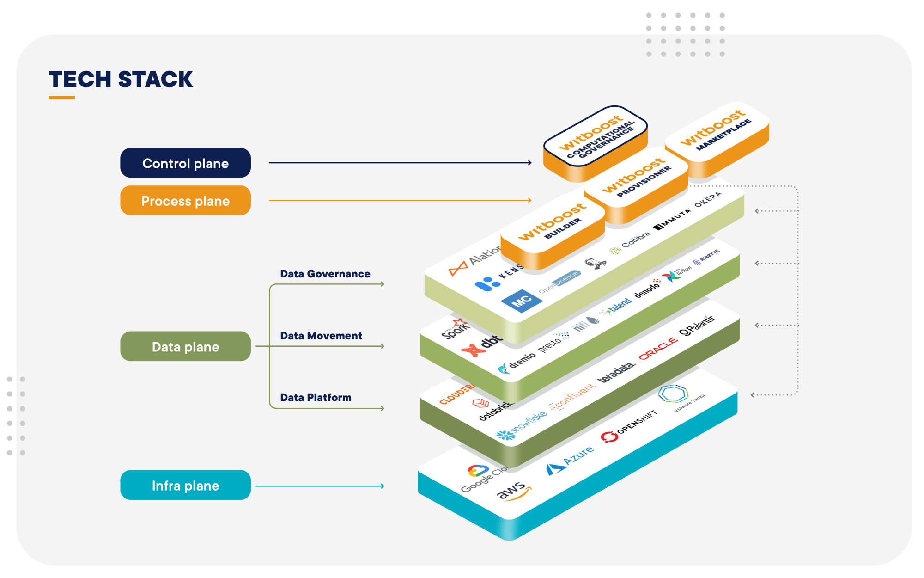Click the Apache Spark logo

(456, 329)
